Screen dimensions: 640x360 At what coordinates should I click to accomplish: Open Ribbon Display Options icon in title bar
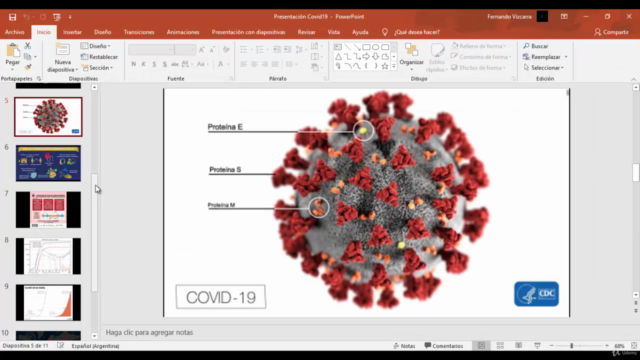click(x=564, y=17)
